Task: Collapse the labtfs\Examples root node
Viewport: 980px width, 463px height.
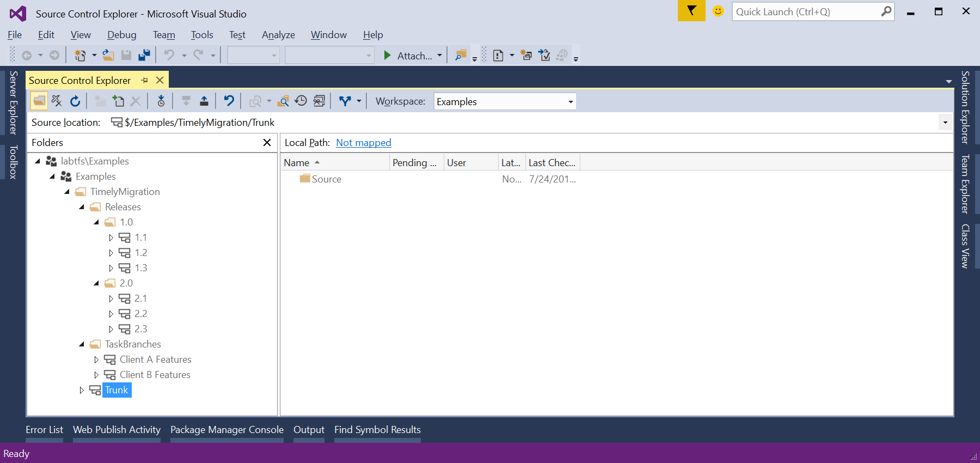Action: pos(38,161)
